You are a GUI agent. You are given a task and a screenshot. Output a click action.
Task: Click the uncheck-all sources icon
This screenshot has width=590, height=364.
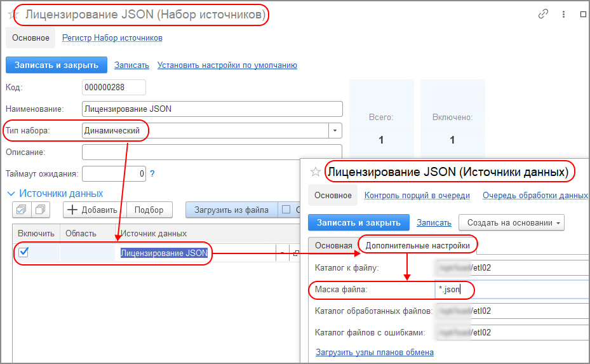pyautogui.click(x=41, y=210)
